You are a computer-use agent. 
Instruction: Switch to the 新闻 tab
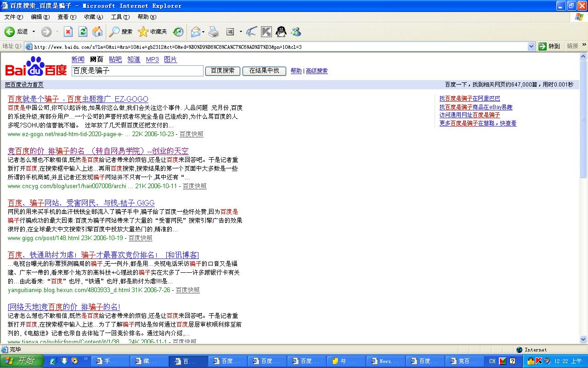click(78, 59)
